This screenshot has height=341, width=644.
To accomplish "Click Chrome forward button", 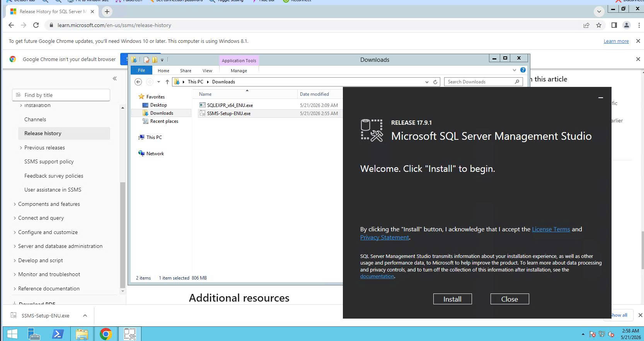I will (24, 25).
